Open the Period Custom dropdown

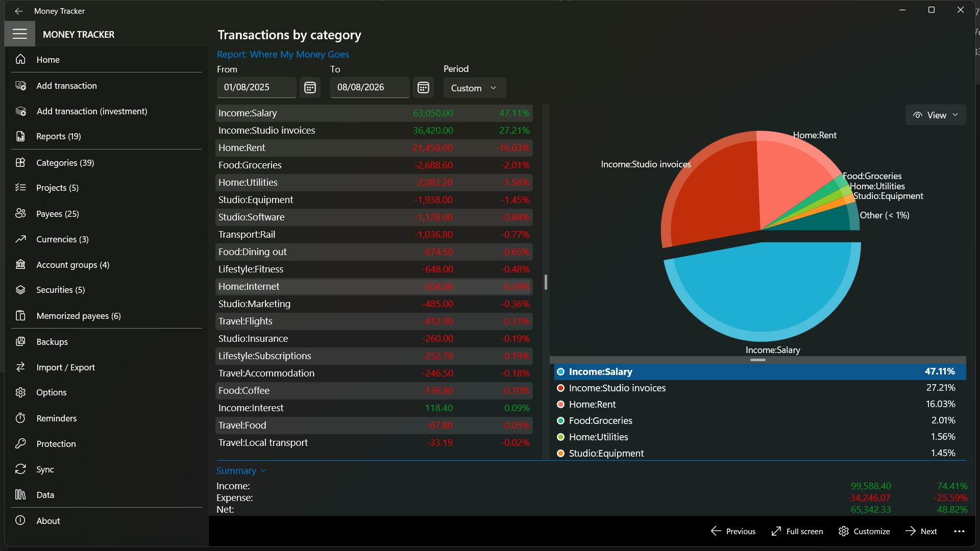point(474,88)
